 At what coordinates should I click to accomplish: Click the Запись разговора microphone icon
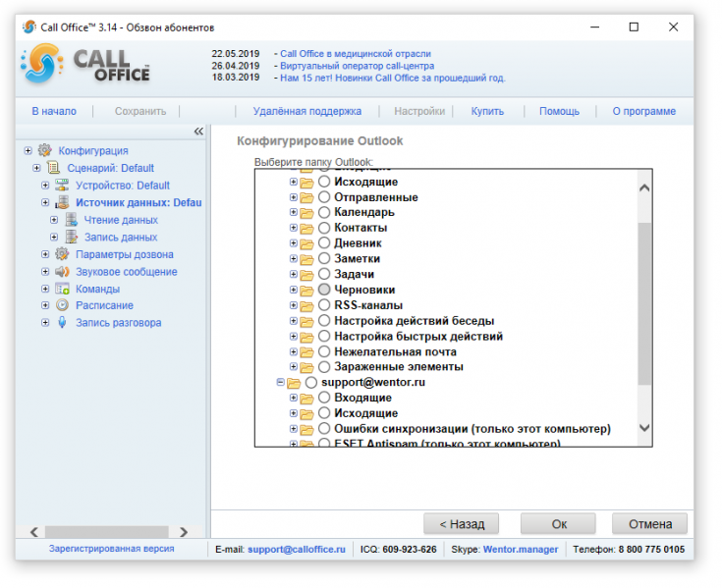[x=62, y=323]
